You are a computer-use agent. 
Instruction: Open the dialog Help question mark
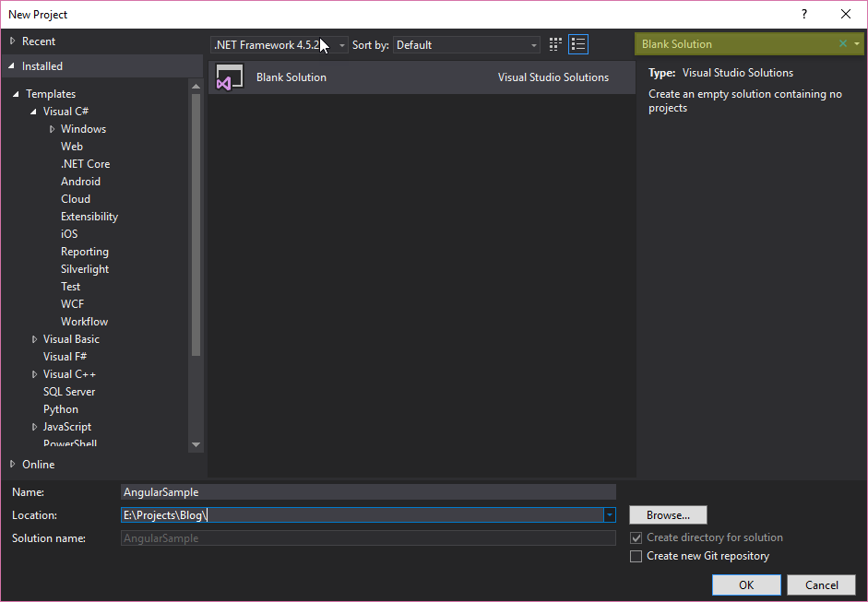coord(803,14)
